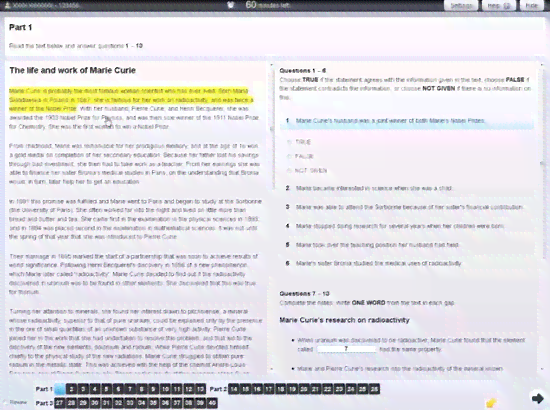
Task: Go to question 14 in Part 2
Action: pos(234,389)
